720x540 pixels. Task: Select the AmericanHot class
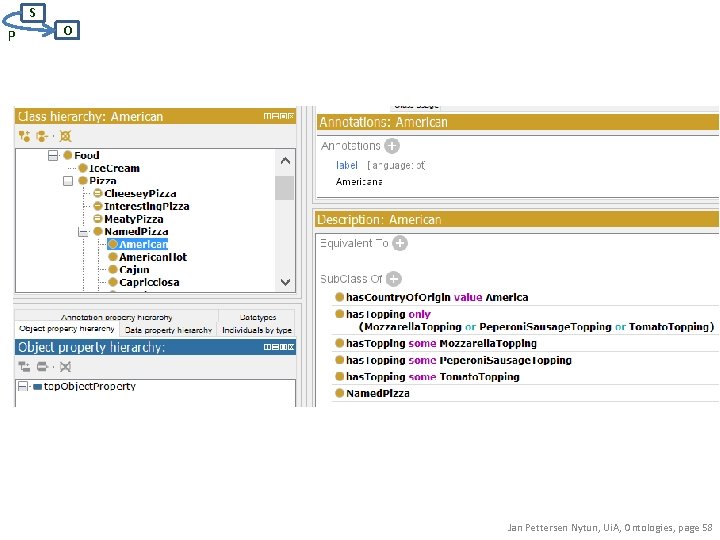tap(153, 257)
